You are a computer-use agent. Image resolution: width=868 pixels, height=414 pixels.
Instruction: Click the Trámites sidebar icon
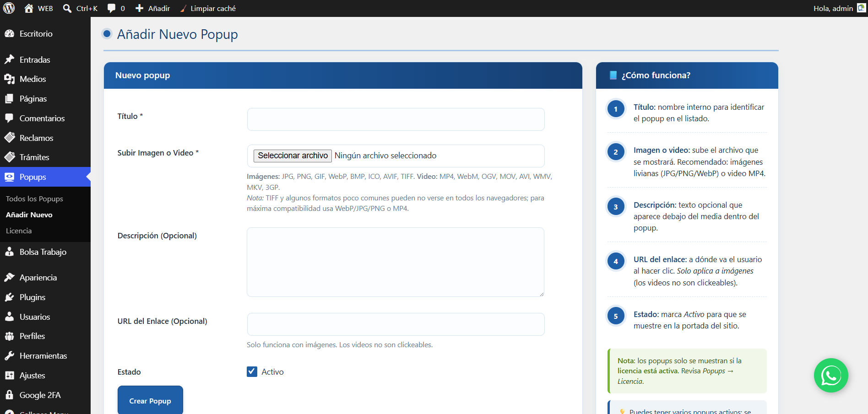[x=9, y=157]
